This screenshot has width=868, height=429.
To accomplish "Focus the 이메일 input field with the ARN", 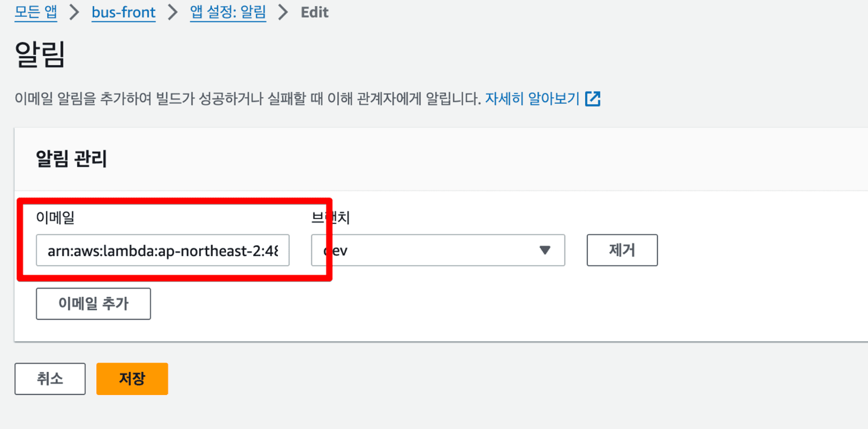I will click(x=162, y=251).
